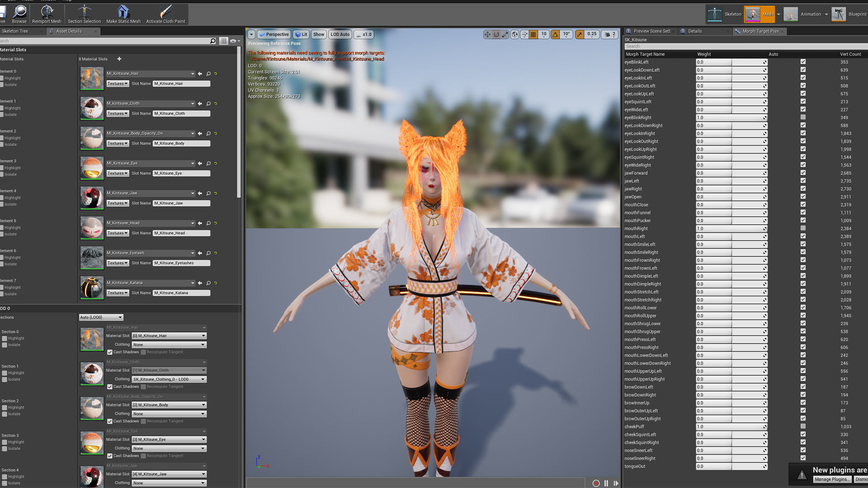Image resolution: width=868 pixels, height=488 pixels.
Task: Open the Perspective view mode dropdown
Action: click(274, 34)
